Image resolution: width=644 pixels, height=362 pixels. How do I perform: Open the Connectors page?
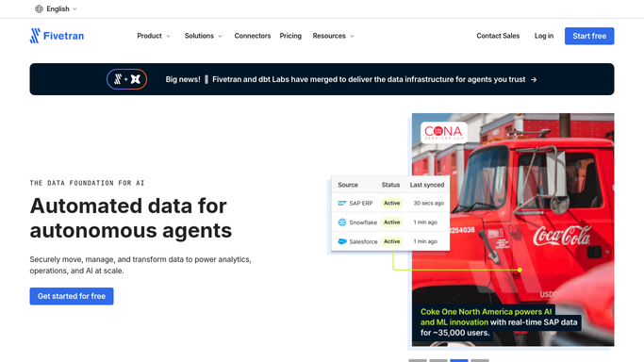(253, 36)
